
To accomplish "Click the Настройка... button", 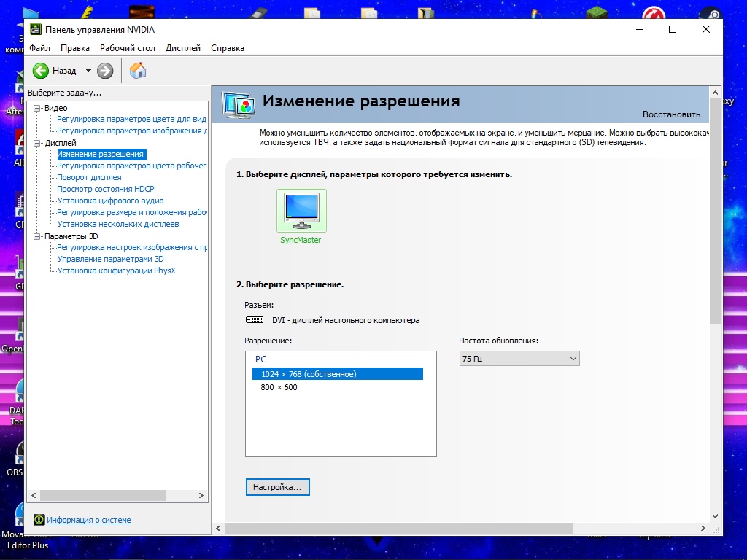I will pos(277,486).
